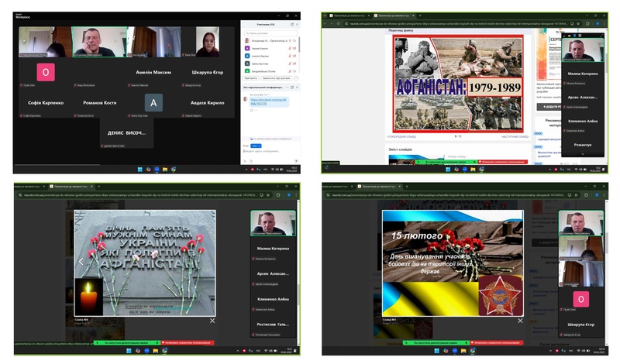Switch to second tab in Афганістан slide browser
This screenshot has height=364, width=620.
coord(394,15)
